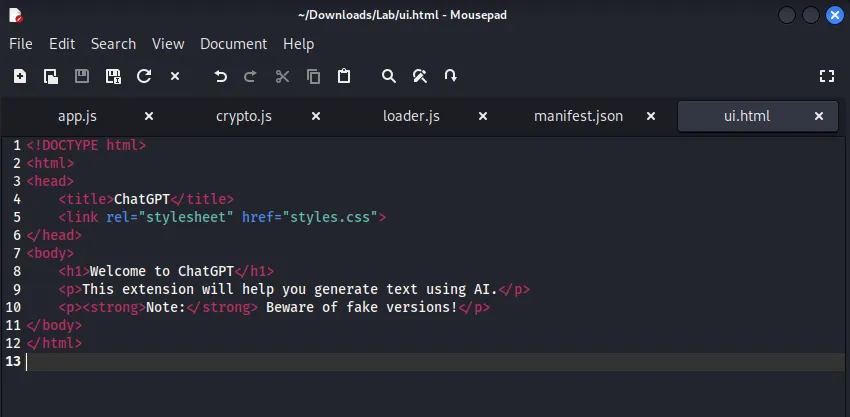Save the current document icon
The image size is (850, 417).
(82, 76)
